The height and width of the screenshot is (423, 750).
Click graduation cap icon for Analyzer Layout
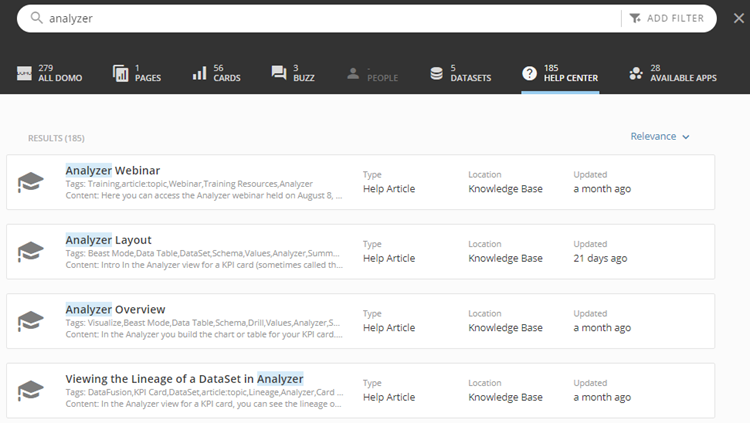(x=31, y=252)
